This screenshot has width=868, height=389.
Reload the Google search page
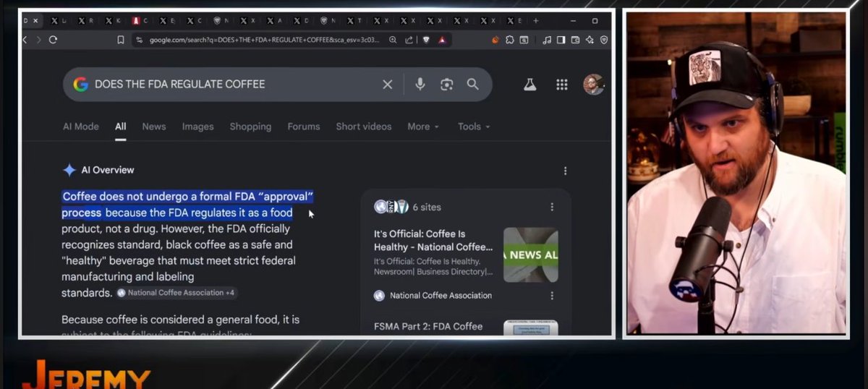53,40
